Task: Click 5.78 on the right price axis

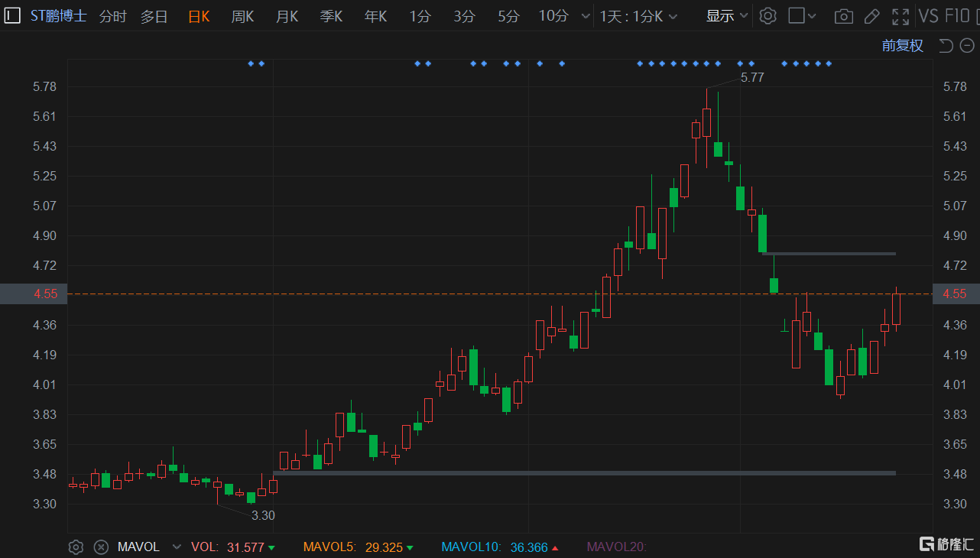Action: click(x=955, y=86)
